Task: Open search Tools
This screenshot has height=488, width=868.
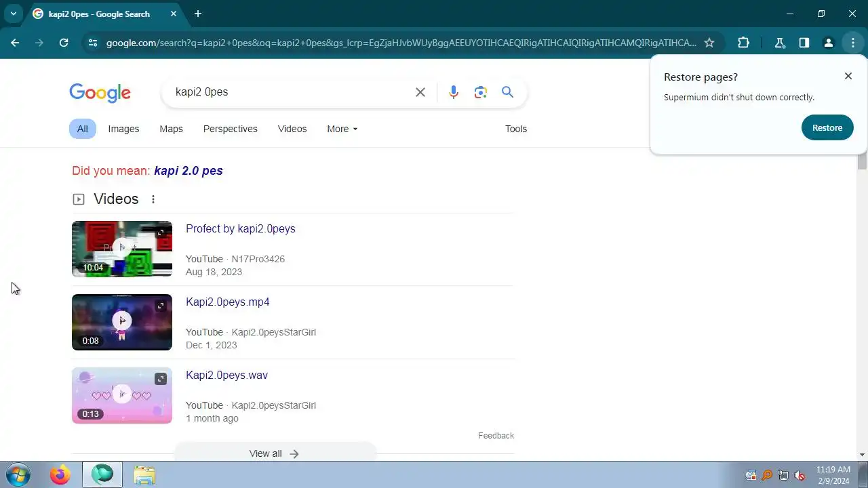Action: (516, 129)
